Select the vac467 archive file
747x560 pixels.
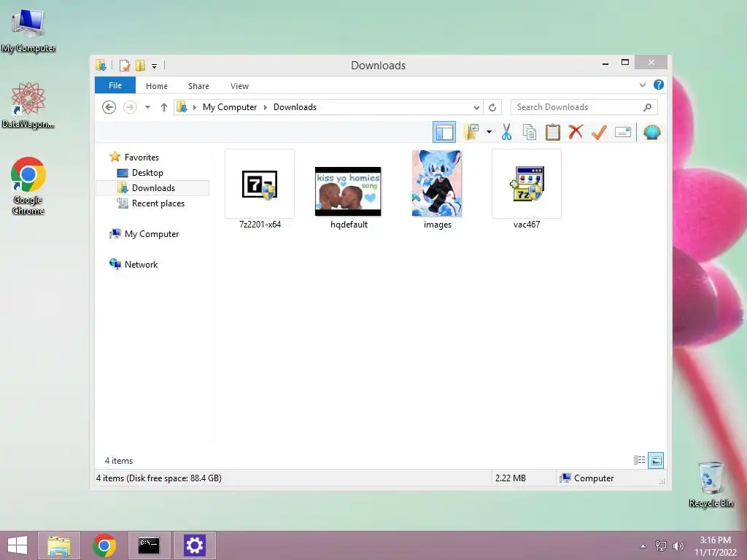[x=527, y=190]
